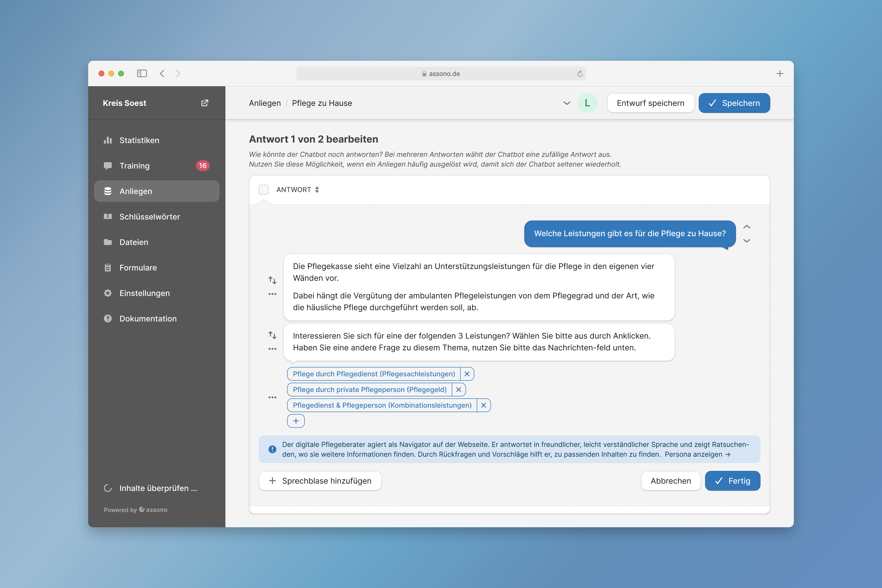Reorder the Interessieren Sie sich bubble with the arrows icon
882x588 pixels.
point(272,335)
